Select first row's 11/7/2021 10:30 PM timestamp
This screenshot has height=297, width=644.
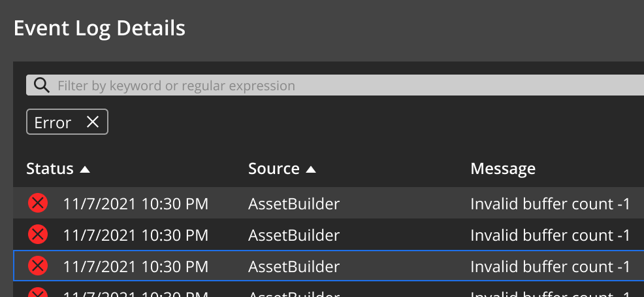[136, 204]
